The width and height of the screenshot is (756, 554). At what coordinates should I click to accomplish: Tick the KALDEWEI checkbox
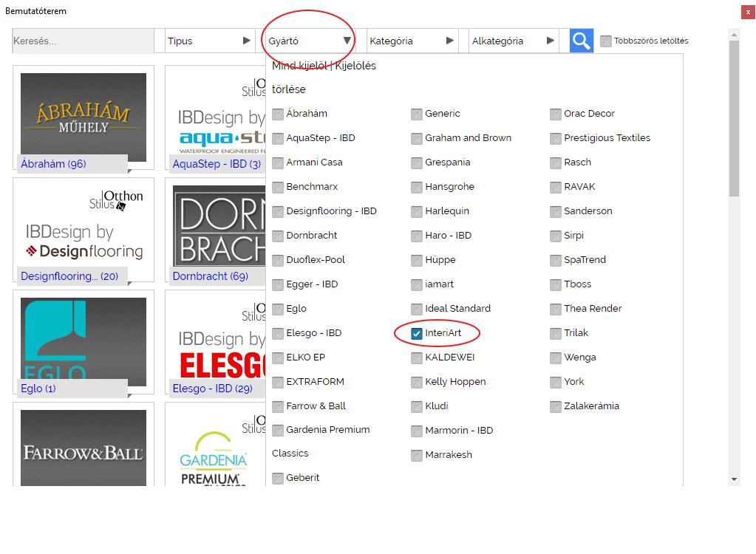coord(417,358)
